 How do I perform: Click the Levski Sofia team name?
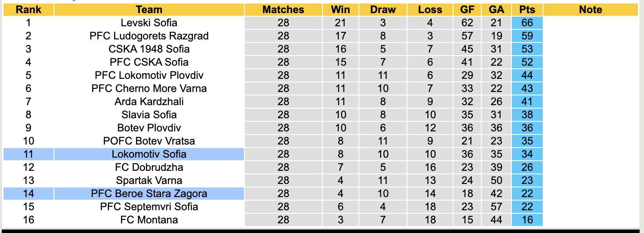coord(149,23)
